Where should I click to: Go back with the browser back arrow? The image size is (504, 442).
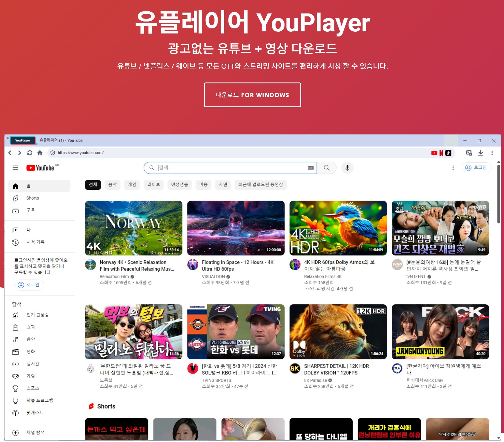tap(10, 153)
